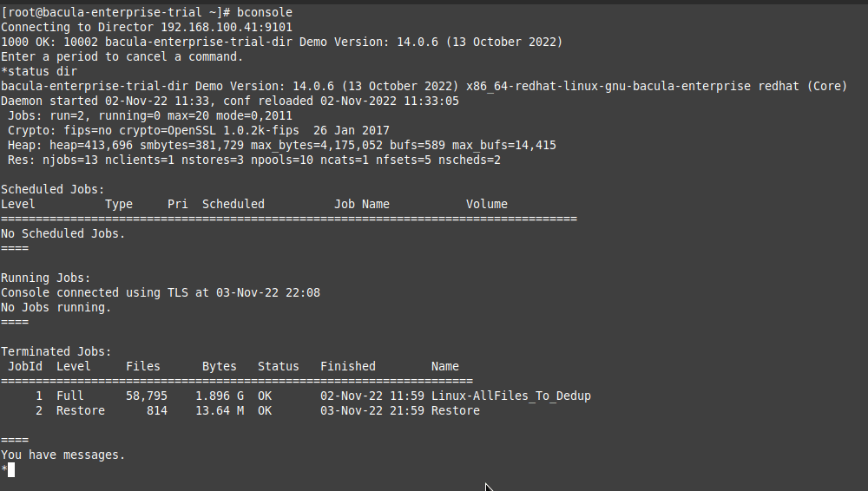
Task: Click 'You have messages.' text
Action: [x=63, y=455]
